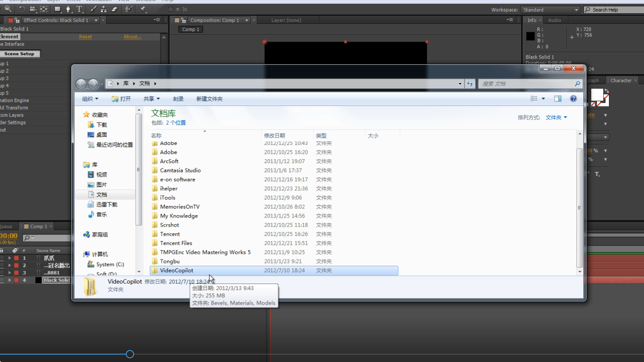Select the VideoCopilot folder row
Image resolution: width=644 pixels, height=362 pixels.
pyautogui.click(x=274, y=270)
